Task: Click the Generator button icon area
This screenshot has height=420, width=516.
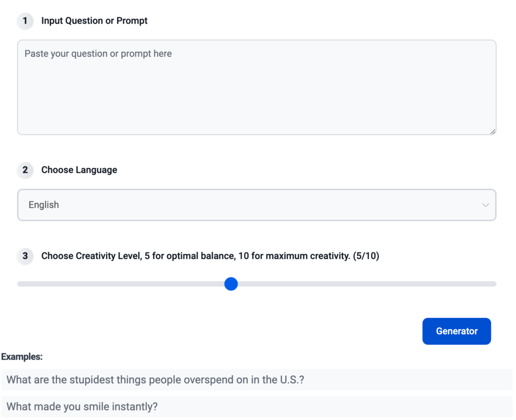Action: (457, 331)
